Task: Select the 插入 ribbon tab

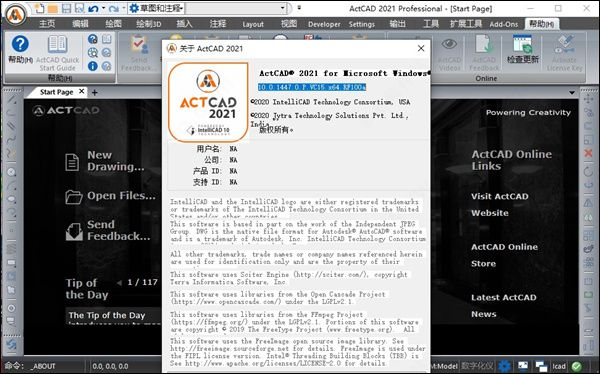Action: click(184, 24)
